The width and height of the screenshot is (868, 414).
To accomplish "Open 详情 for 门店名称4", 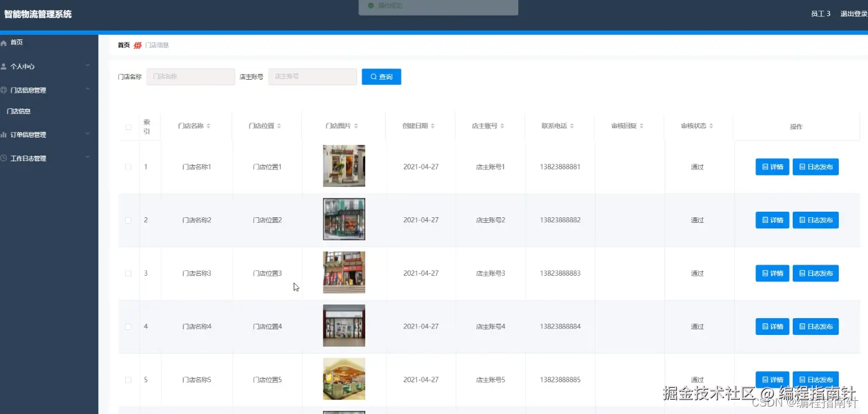I will [x=772, y=327].
